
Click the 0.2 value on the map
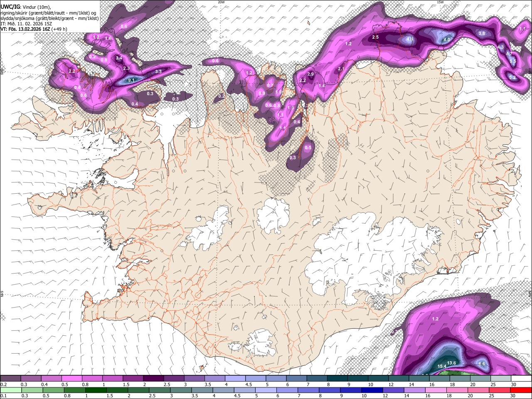[x=222, y=96]
